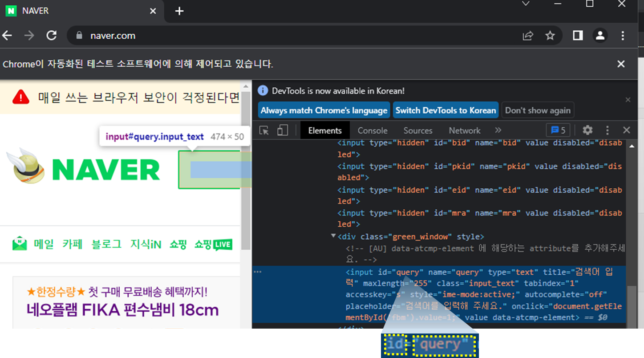Click the Don't show again button
Screen dimensions: 644x358
click(x=538, y=110)
